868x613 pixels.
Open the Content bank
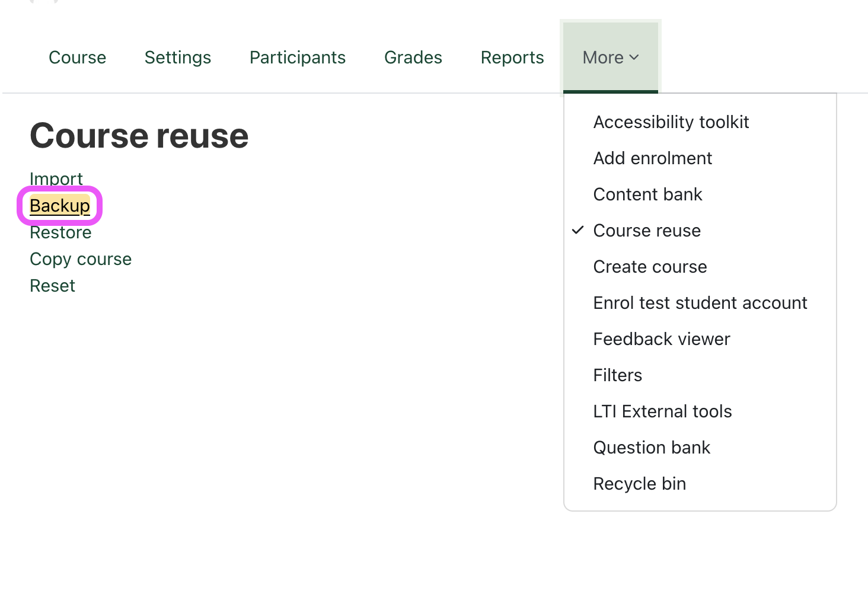(647, 194)
